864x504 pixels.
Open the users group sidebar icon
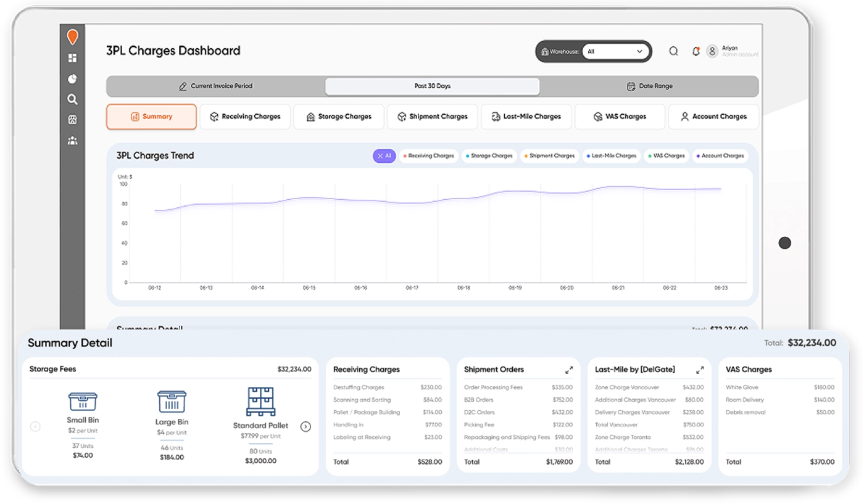[72, 141]
